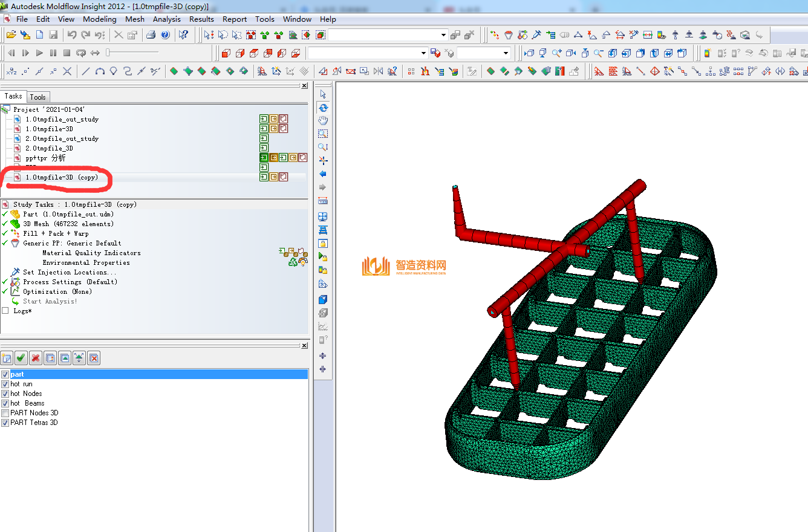Click the Open Project folder icon

point(11,35)
